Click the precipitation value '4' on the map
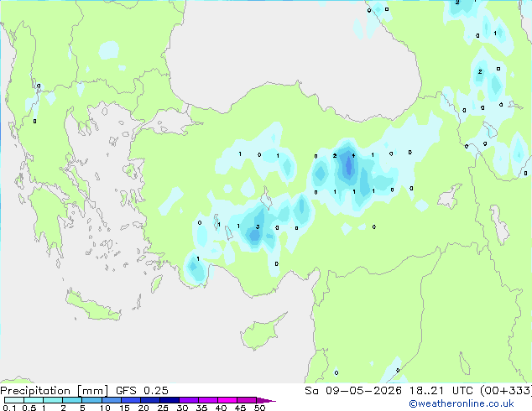Image resolution: width=532 pixels, height=411 pixels. pos(353,156)
